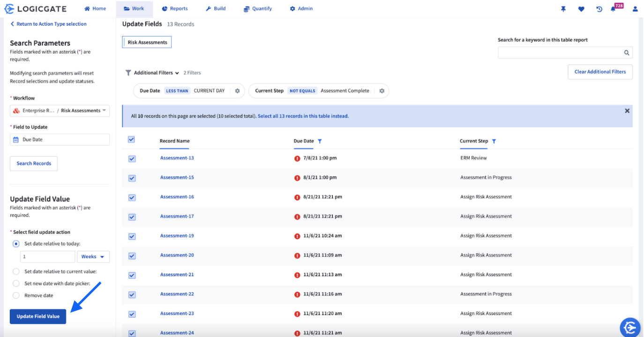Select 'Set date relative to today' radio

pyautogui.click(x=16, y=243)
